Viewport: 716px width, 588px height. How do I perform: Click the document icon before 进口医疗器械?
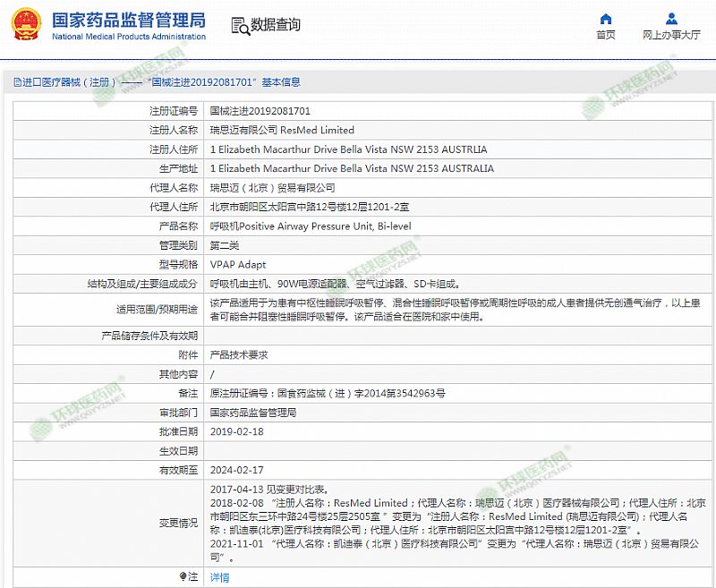point(17,82)
